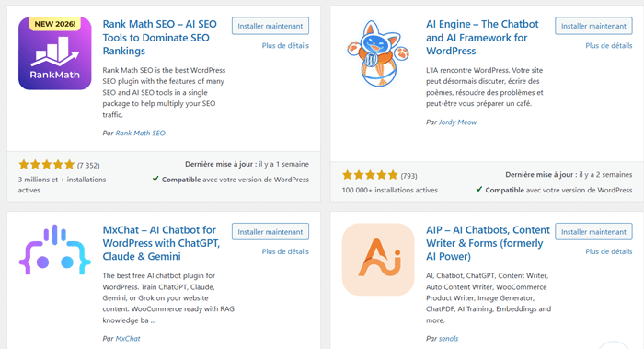This screenshot has height=349, width=644.
Task: Open the AI Engine plugin title link
Action: (x=482, y=38)
